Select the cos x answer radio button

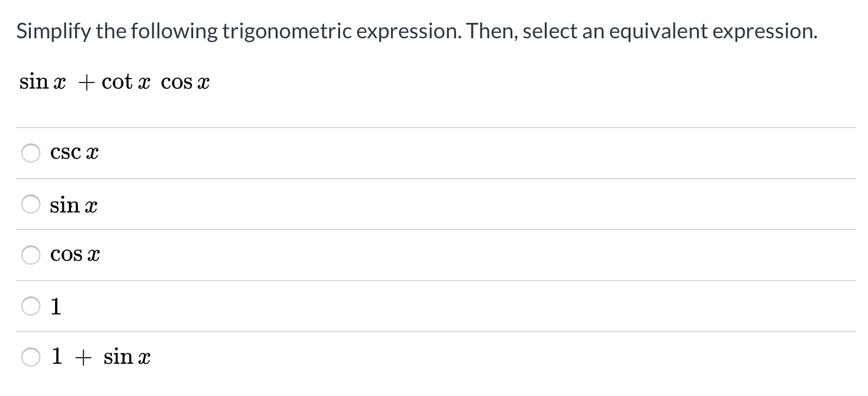pyautogui.click(x=30, y=254)
